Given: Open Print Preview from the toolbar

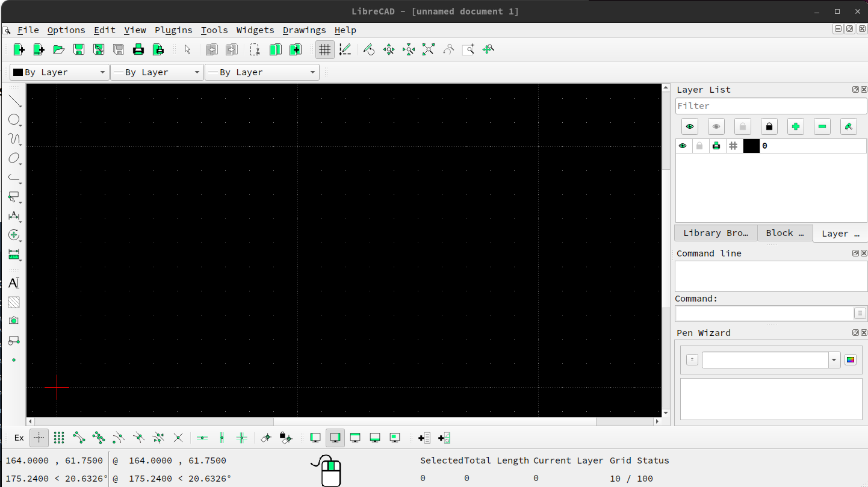Looking at the screenshot, I should point(158,49).
